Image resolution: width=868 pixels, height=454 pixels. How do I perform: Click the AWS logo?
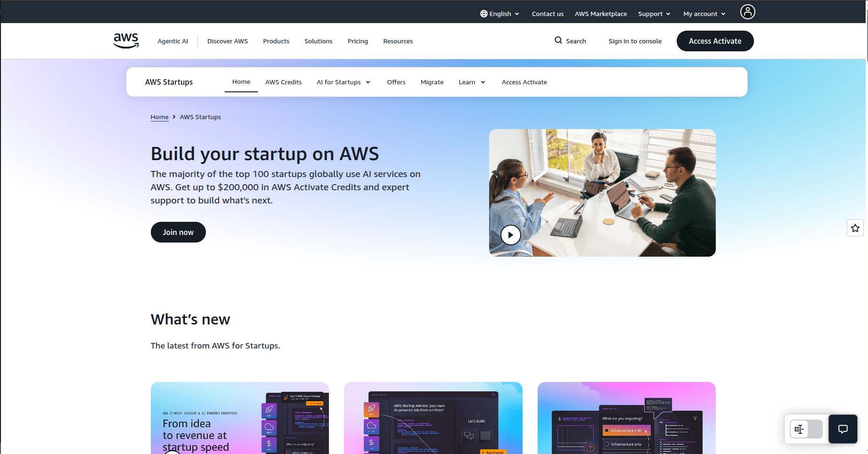tap(126, 41)
